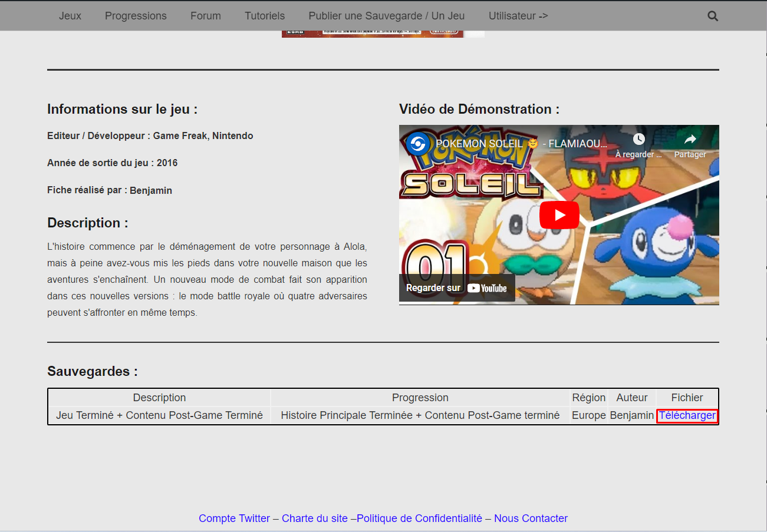Click 'Fiche réalisé par : Benjamin' text
The height and width of the screenshot is (532, 767).
click(x=110, y=190)
